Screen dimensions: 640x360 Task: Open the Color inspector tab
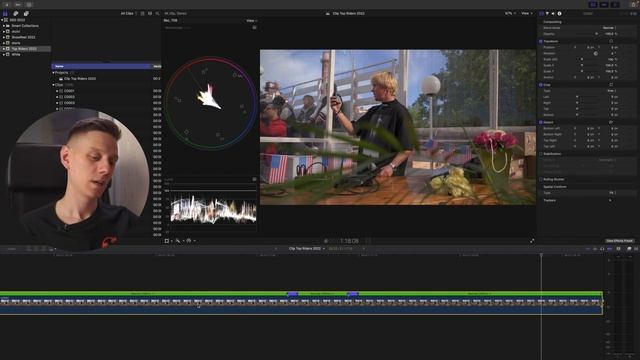coord(547,13)
